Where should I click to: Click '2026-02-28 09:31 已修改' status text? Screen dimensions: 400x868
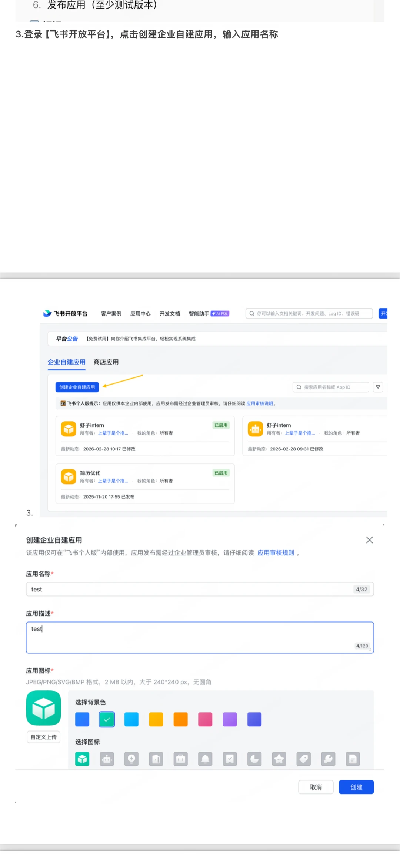297,449
